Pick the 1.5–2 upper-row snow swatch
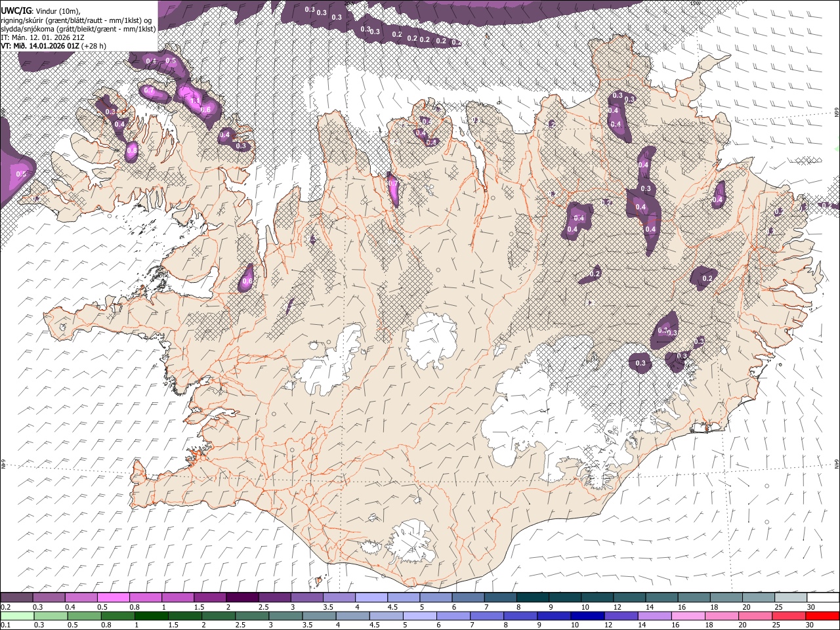 209,598
